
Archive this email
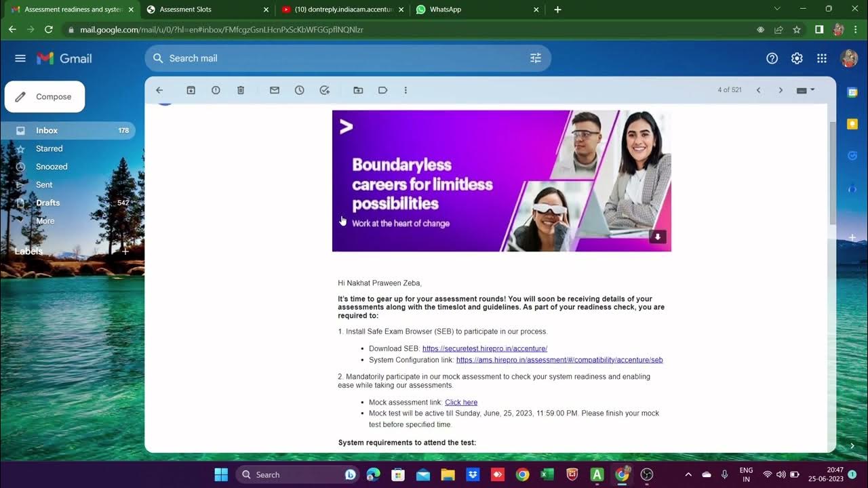click(x=191, y=90)
